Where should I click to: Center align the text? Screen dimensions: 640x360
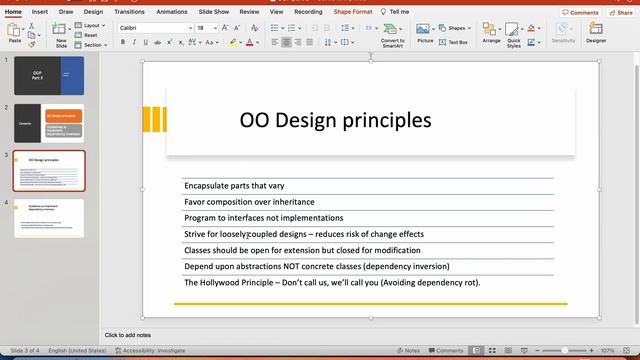point(286,42)
